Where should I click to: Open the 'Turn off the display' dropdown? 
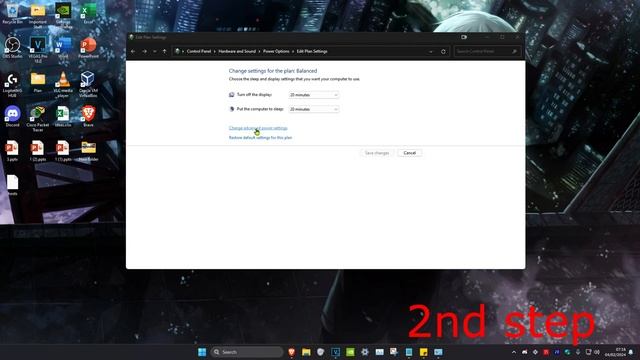point(313,95)
